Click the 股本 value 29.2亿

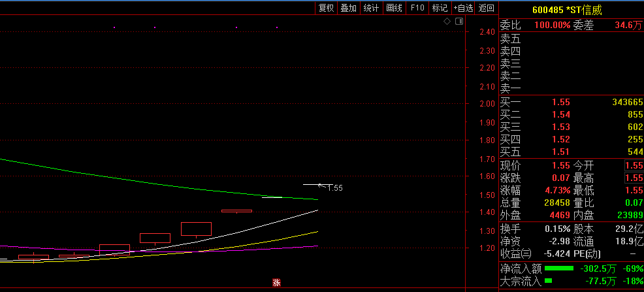click(x=628, y=229)
